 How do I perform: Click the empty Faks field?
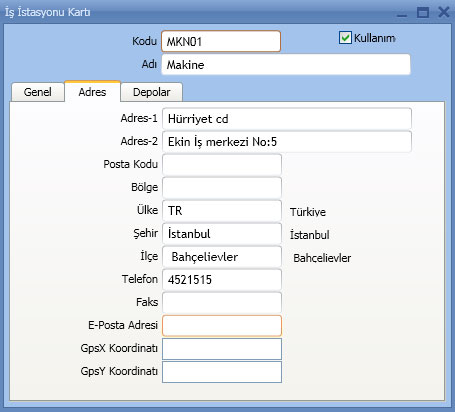click(222, 303)
